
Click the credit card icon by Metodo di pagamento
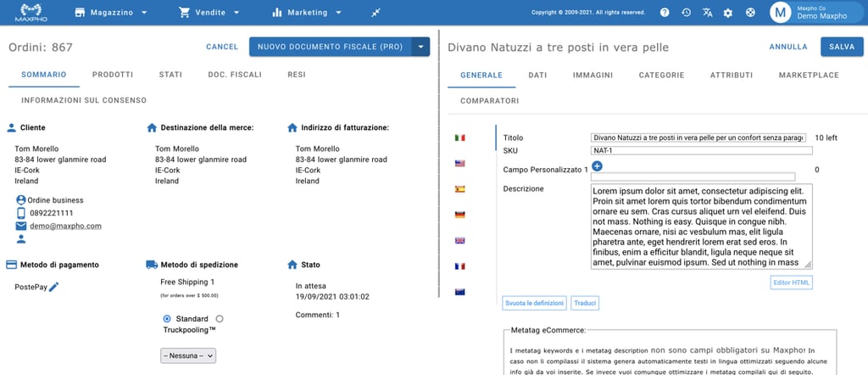click(11, 265)
